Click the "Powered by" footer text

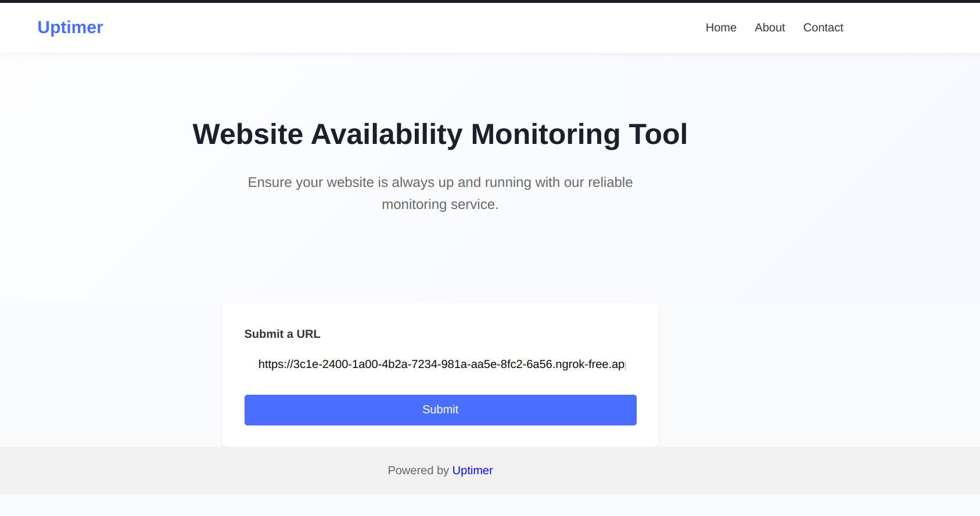coord(418,470)
